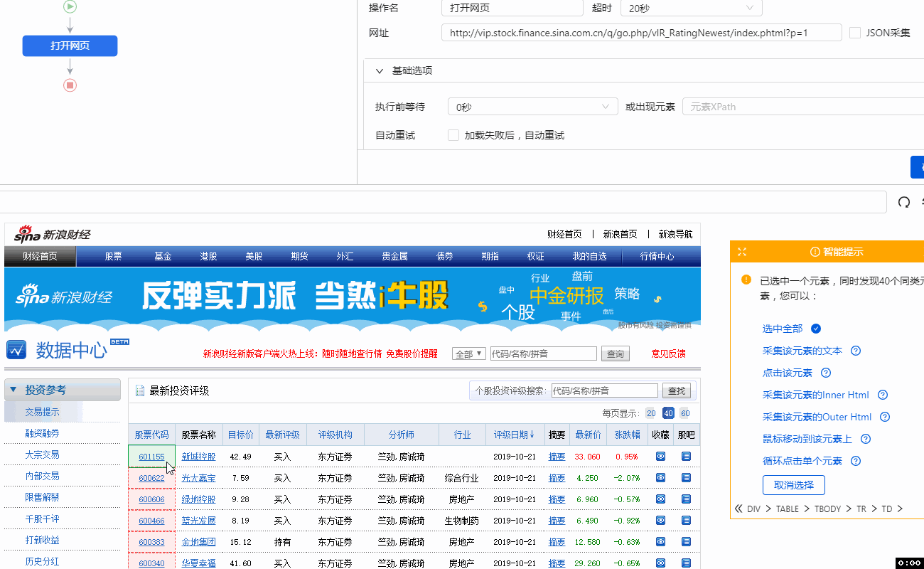Open the 基金 navigation tab

tap(163, 256)
